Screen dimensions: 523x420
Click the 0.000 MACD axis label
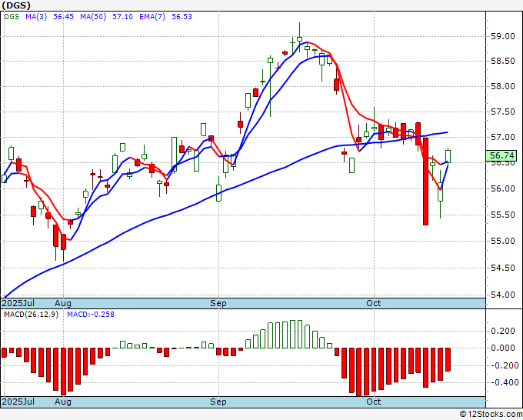point(503,348)
